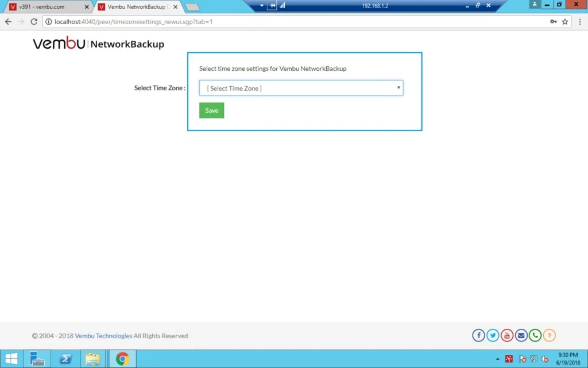Open the Vembu Technologies footer link
Image resolution: width=588 pixels, height=368 pixels.
coord(103,336)
